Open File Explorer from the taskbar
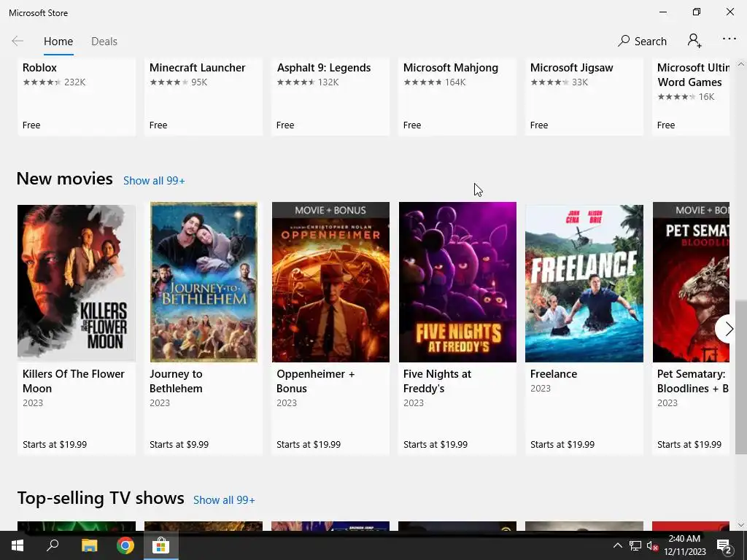 89,545
